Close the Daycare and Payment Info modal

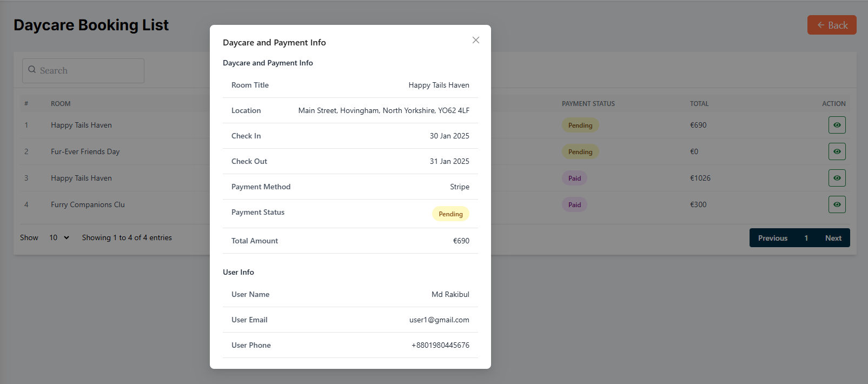[x=475, y=40]
